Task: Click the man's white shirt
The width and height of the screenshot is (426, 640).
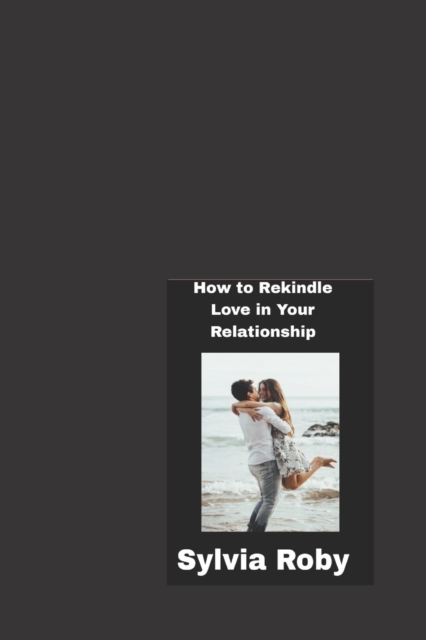Action: (260, 437)
